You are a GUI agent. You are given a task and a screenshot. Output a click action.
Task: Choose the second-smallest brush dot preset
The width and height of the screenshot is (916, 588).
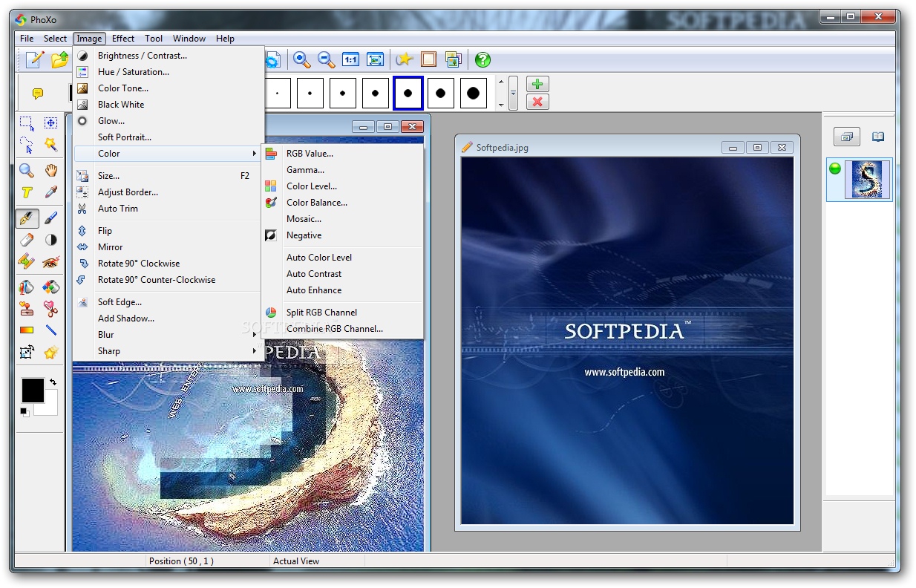click(x=310, y=94)
